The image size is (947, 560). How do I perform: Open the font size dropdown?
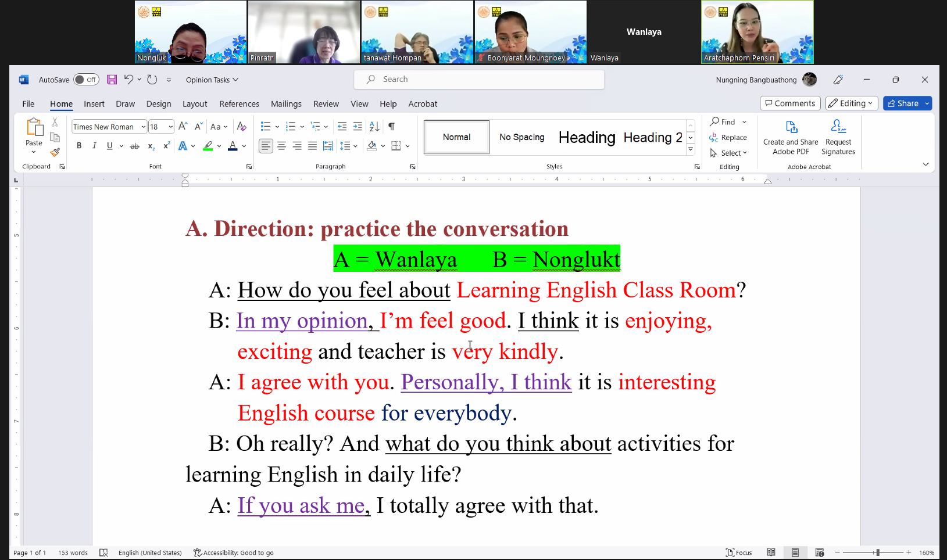[x=170, y=127]
